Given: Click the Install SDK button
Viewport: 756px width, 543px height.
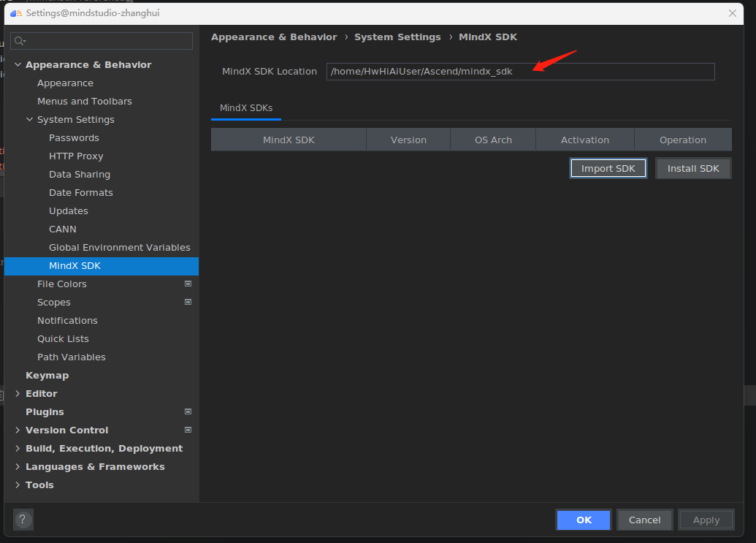Looking at the screenshot, I should 693,168.
